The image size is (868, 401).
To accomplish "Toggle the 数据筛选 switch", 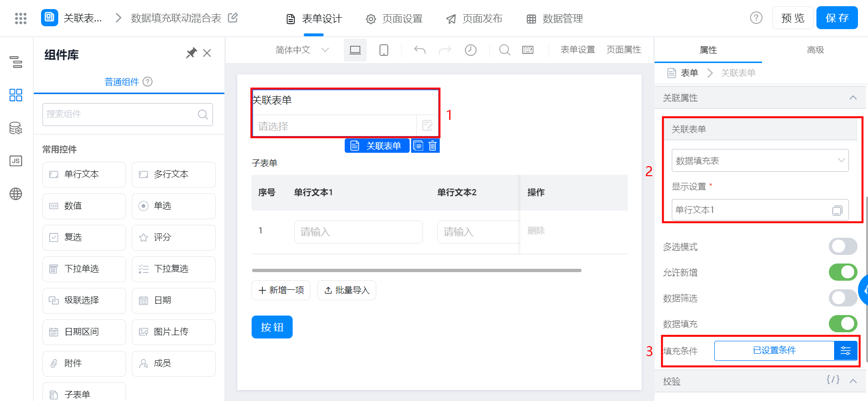I will coord(843,298).
